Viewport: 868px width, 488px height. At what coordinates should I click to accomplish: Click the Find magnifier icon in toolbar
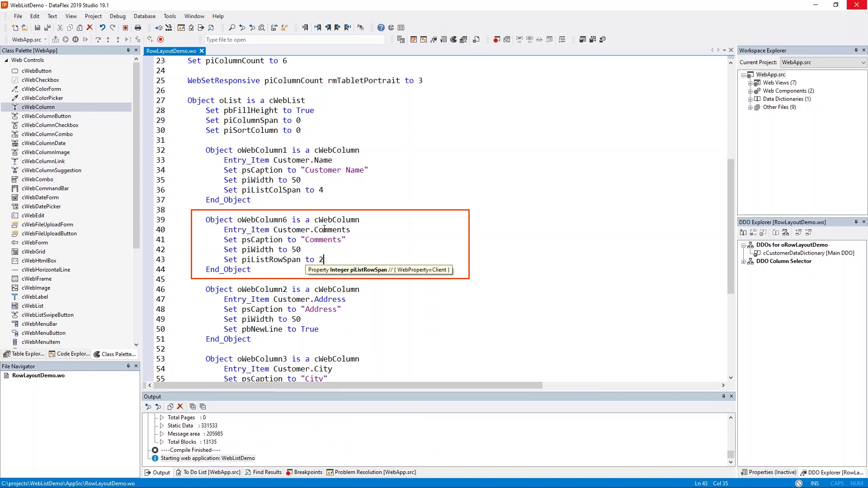click(x=232, y=28)
